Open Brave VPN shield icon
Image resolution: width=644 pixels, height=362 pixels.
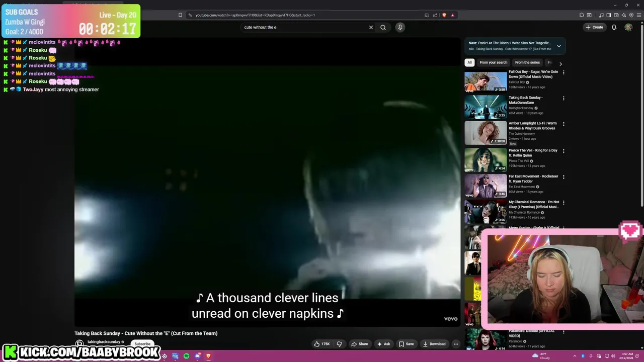pos(631,15)
